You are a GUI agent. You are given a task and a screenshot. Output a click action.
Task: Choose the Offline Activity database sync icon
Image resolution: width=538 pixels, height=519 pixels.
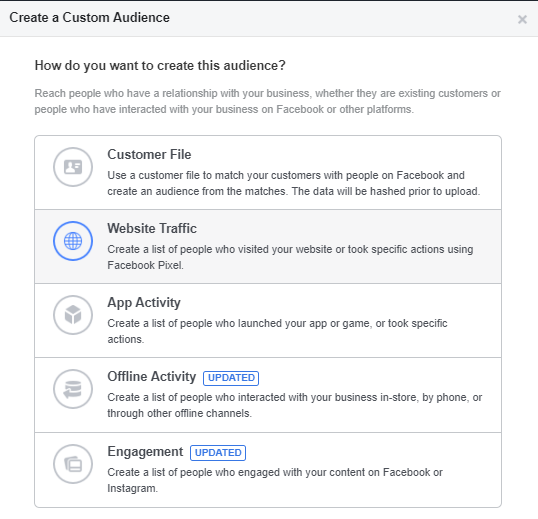click(73, 389)
